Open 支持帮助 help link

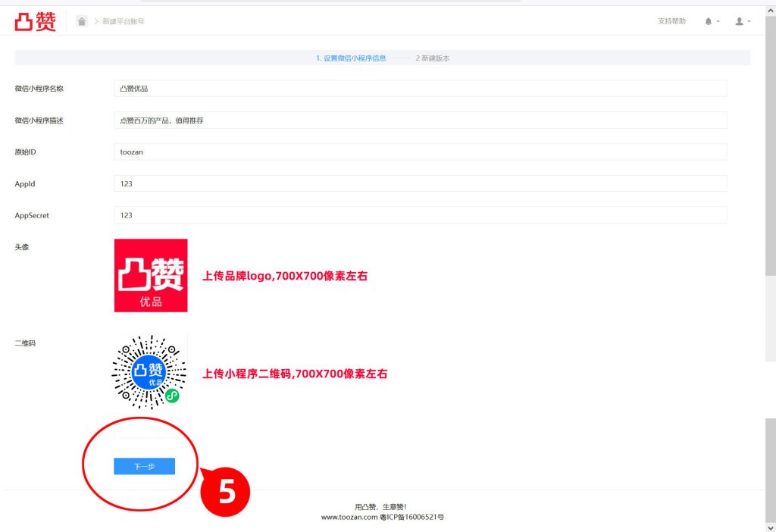(x=671, y=21)
